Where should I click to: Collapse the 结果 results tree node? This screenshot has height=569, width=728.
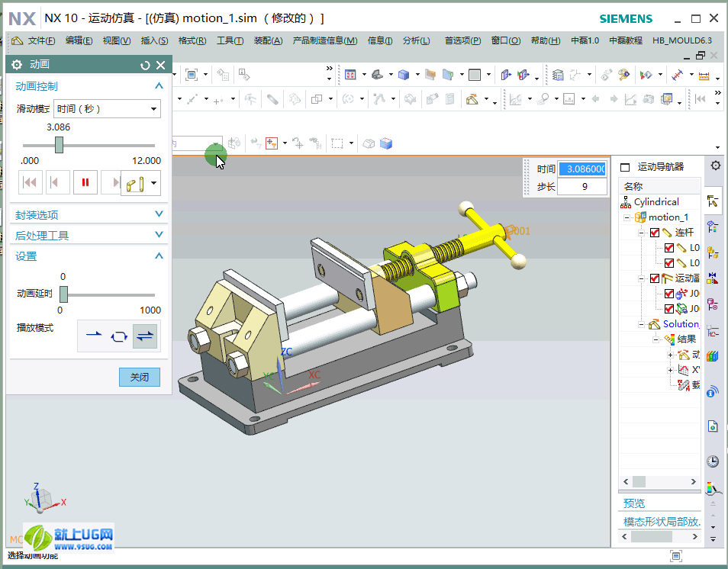click(x=656, y=339)
